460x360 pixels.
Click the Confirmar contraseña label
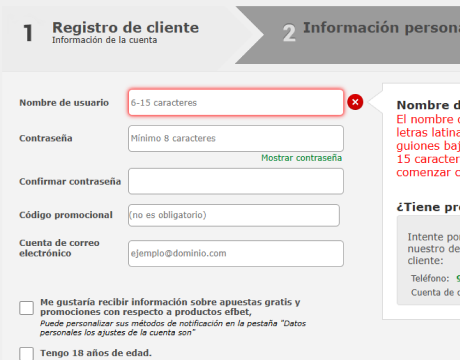tap(70, 182)
